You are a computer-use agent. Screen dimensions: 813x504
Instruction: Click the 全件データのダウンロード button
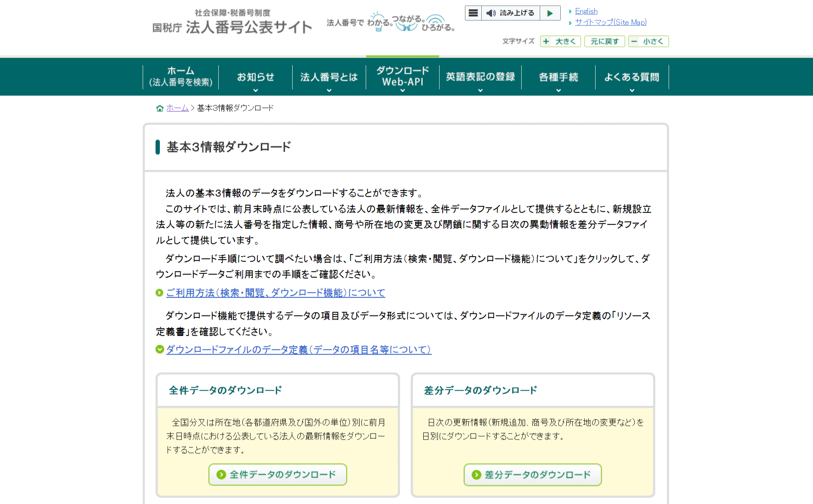[278, 474]
